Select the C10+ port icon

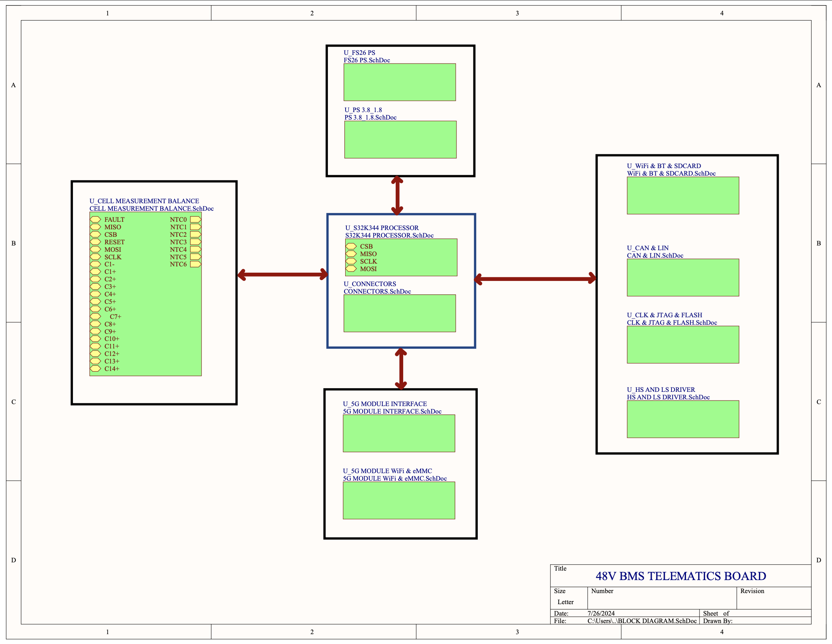[95, 339]
